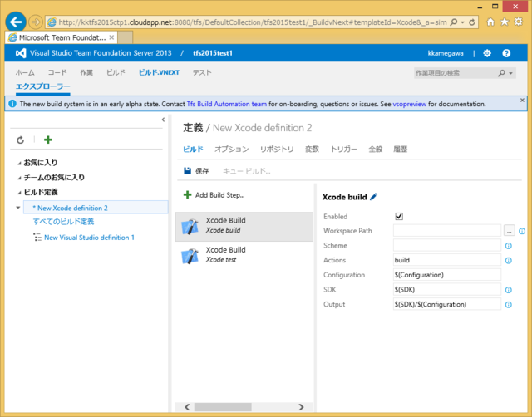The image size is (532, 417).
Task: Add new build definition with green plus
Action: pyautogui.click(x=48, y=140)
